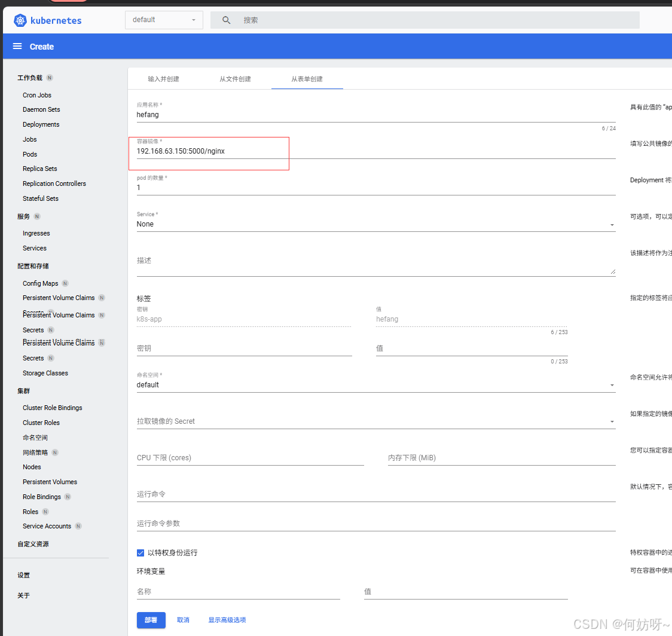
Task: Click 工作负载 section heading
Action: pyautogui.click(x=30, y=78)
